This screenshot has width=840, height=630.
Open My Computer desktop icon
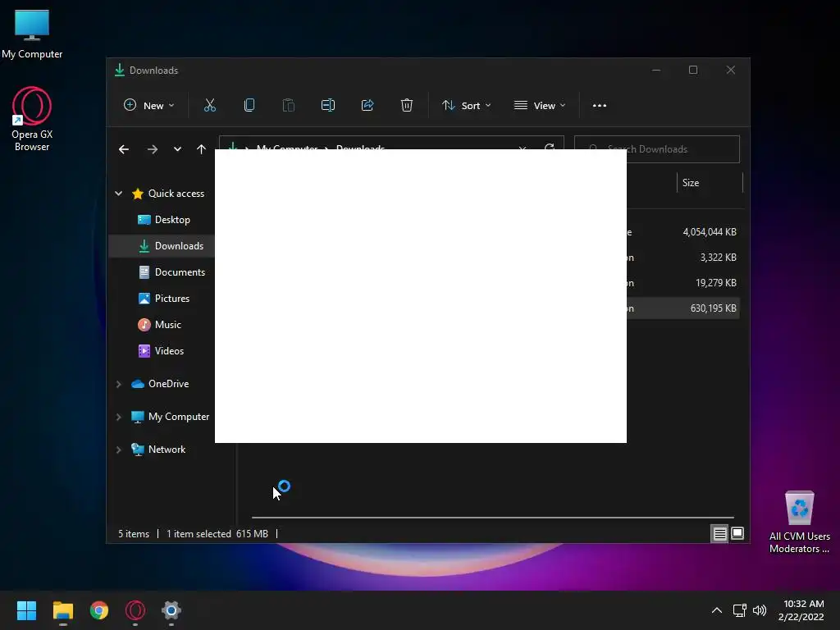tap(32, 34)
